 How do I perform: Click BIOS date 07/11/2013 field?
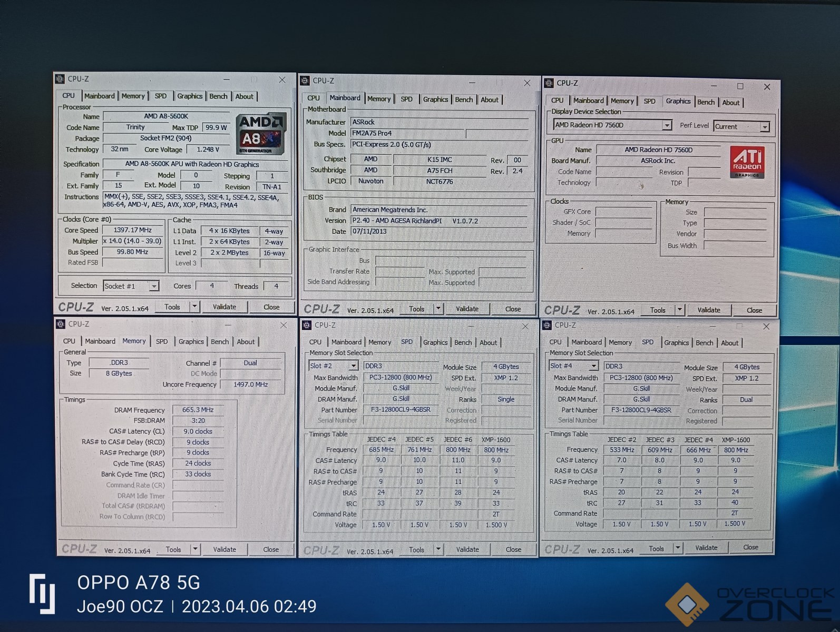439,231
